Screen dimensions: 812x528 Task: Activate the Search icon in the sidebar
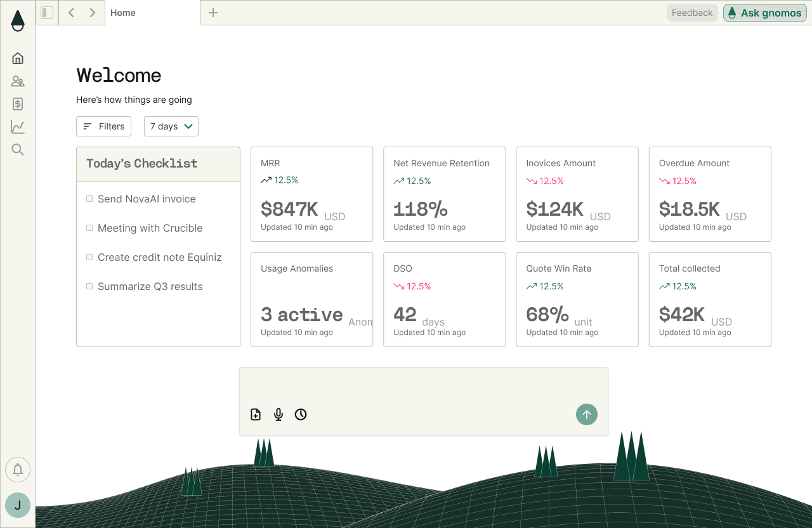[17, 149]
